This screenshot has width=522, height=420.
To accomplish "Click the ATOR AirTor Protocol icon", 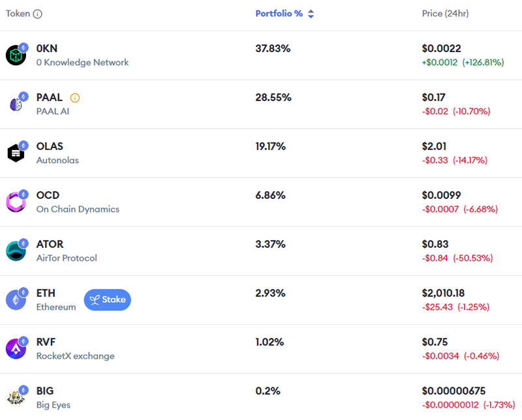I will [x=16, y=251].
